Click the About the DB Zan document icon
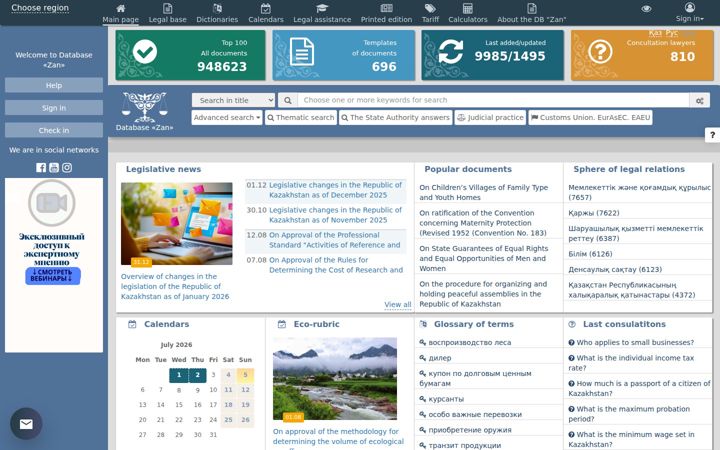The height and width of the screenshot is (450, 720). pyautogui.click(x=531, y=8)
